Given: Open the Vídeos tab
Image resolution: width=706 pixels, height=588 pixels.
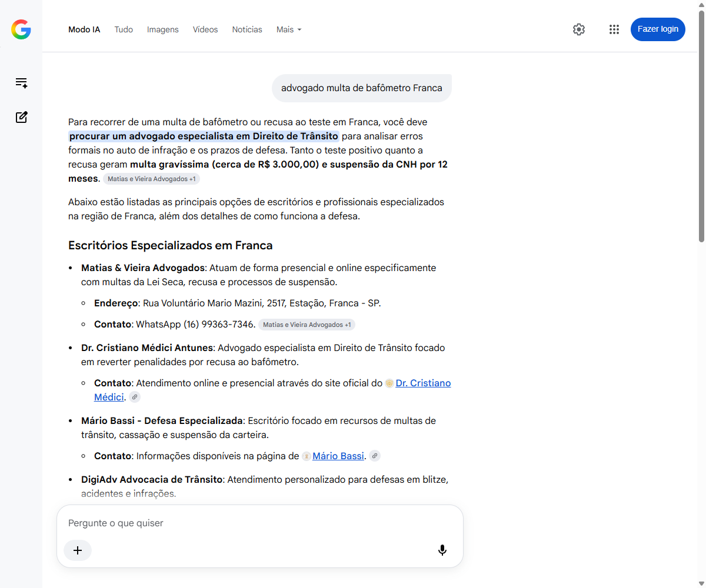Looking at the screenshot, I should pyautogui.click(x=205, y=29).
